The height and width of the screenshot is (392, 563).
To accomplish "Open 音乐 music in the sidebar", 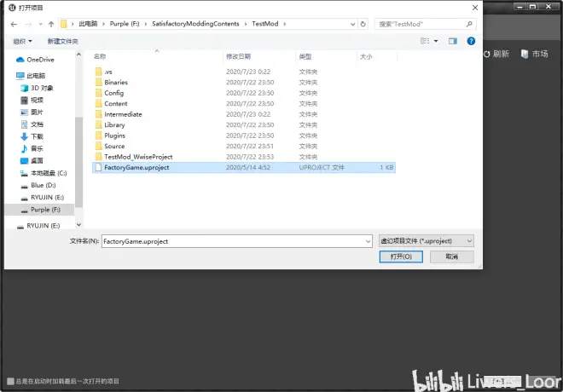I will point(32,148).
